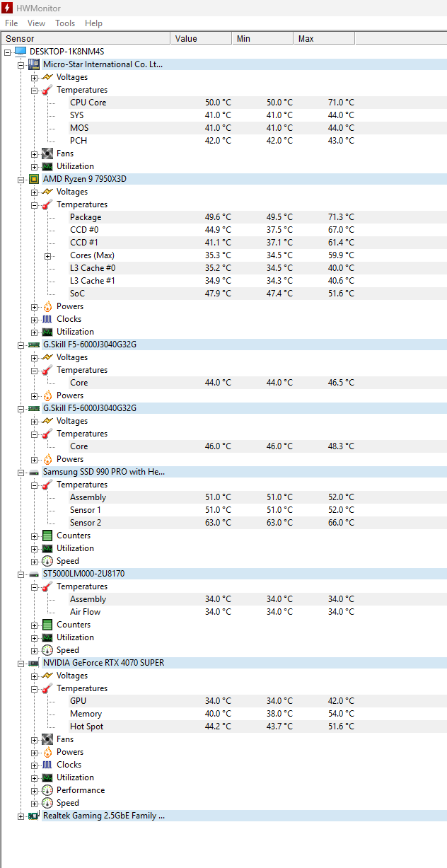Open the File menu
This screenshot has height=868, width=447.
pyautogui.click(x=11, y=23)
